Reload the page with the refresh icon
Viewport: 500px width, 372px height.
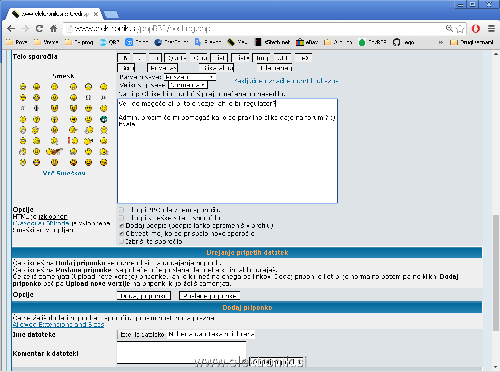pos(39,29)
